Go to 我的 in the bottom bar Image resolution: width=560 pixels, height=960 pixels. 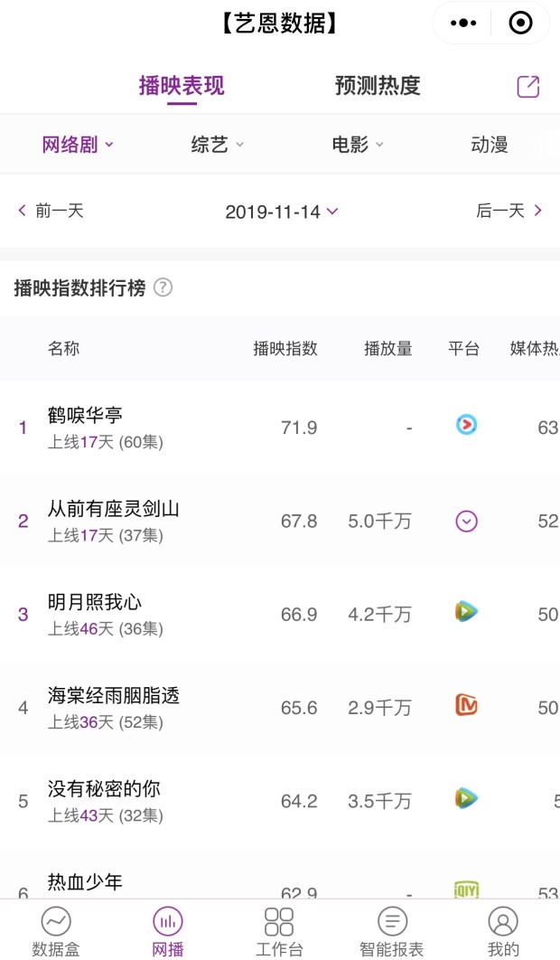click(x=503, y=931)
